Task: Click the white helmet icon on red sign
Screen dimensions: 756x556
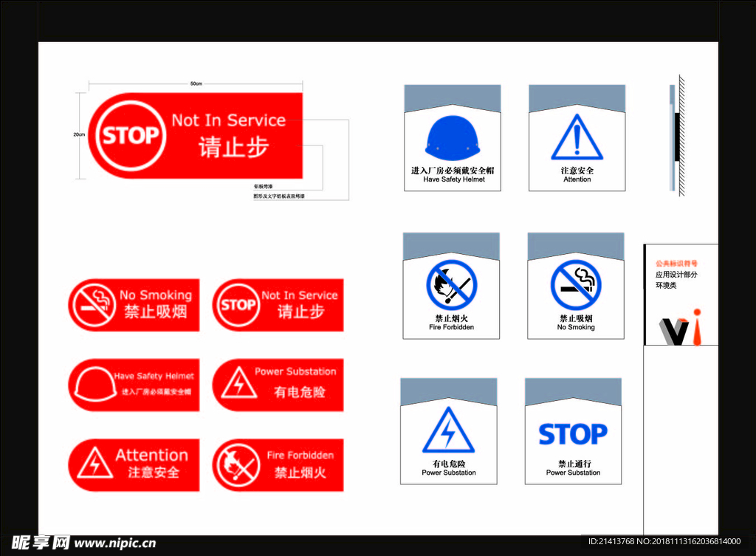Action: point(92,385)
